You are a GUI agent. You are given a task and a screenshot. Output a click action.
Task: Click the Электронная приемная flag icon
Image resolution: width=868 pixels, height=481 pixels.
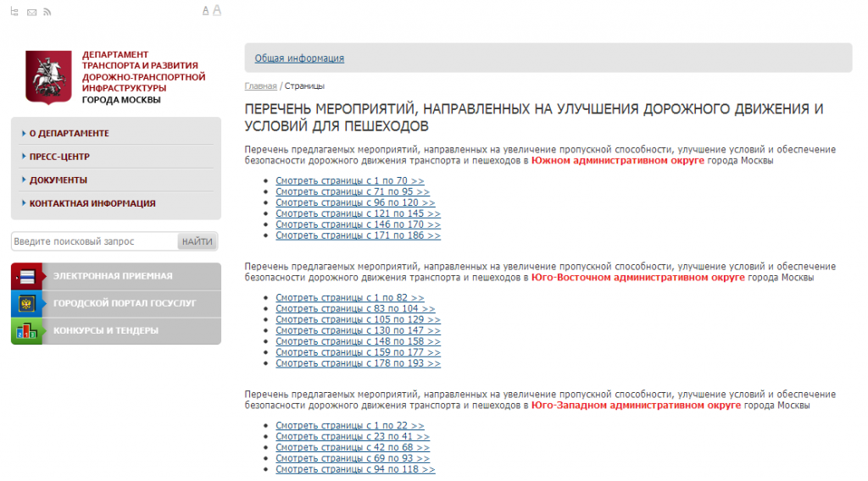pyautogui.click(x=26, y=276)
